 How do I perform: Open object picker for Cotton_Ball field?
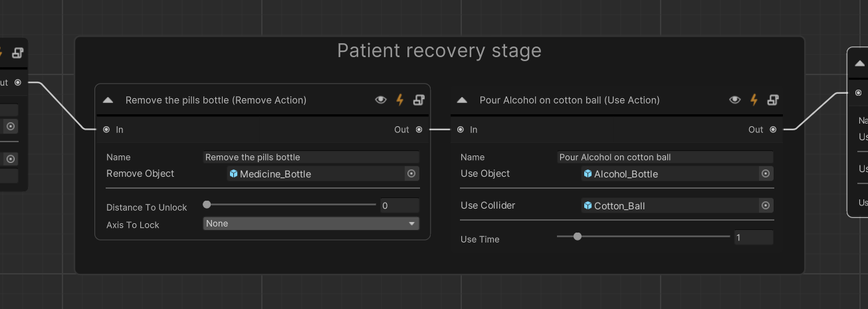pos(766,205)
